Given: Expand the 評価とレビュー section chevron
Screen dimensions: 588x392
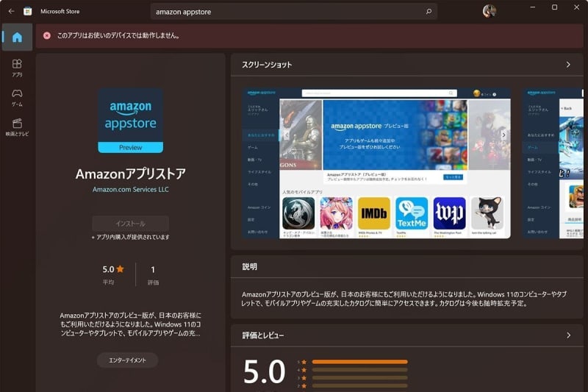Looking at the screenshot, I should (568, 335).
